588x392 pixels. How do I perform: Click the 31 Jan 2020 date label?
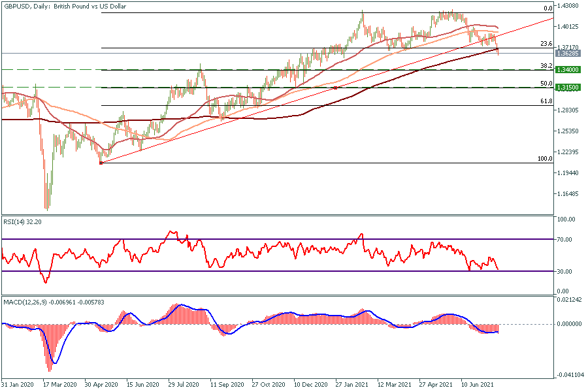point(18,385)
